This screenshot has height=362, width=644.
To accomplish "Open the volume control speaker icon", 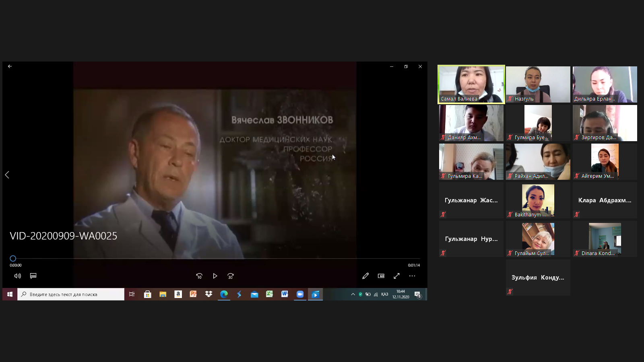I will click(17, 276).
